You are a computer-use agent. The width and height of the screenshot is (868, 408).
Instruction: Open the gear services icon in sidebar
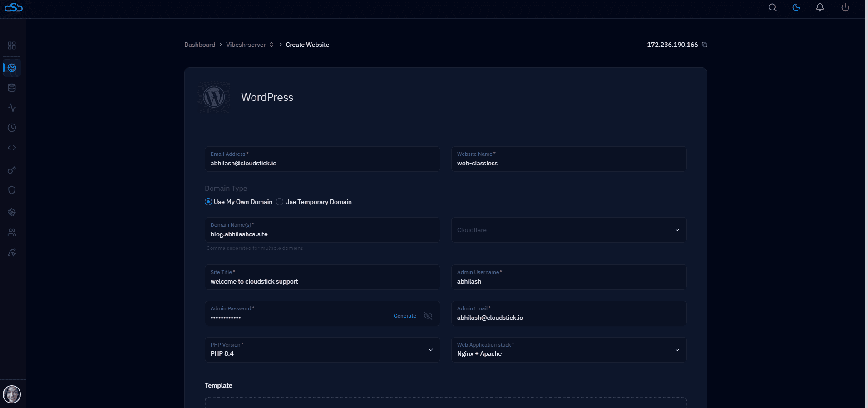pos(12,212)
